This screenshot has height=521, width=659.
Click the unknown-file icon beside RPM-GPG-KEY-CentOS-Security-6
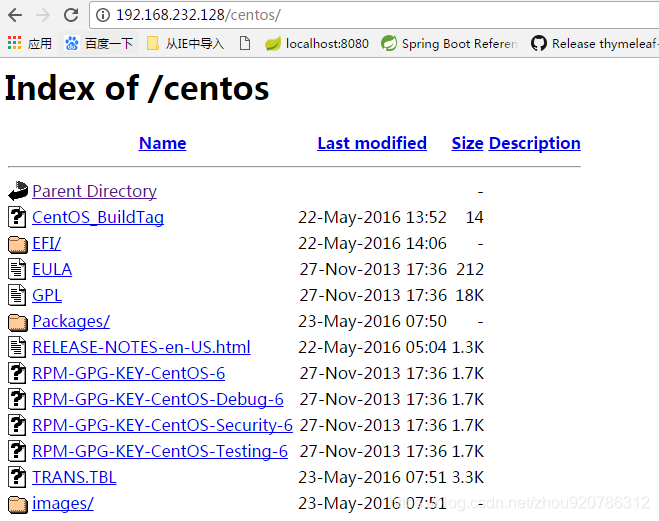[17, 425]
